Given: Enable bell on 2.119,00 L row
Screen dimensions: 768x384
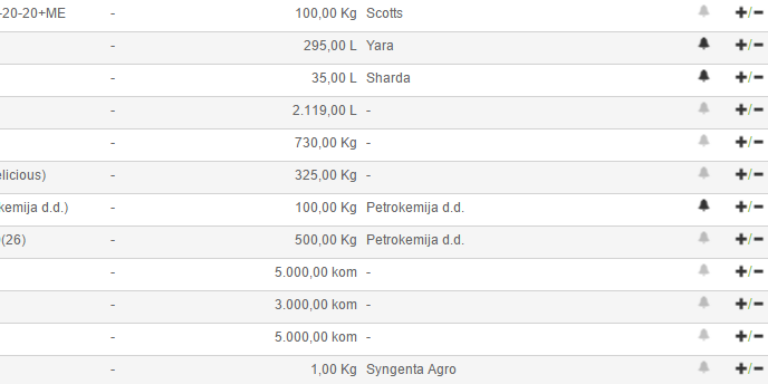Looking at the screenshot, I should coord(703,108).
